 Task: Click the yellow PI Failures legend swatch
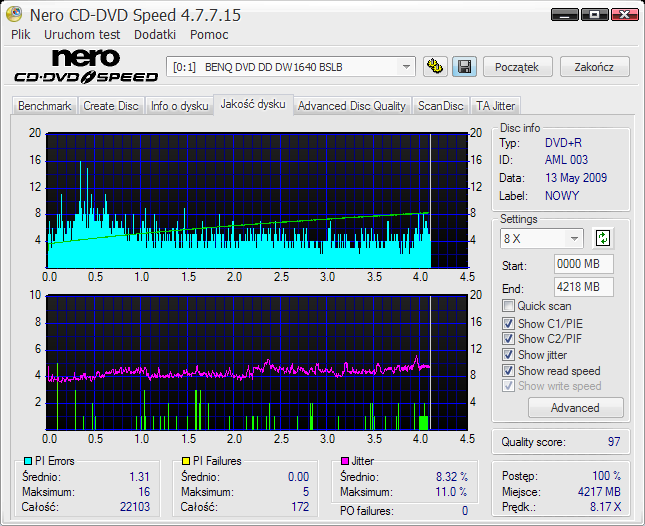186,461
